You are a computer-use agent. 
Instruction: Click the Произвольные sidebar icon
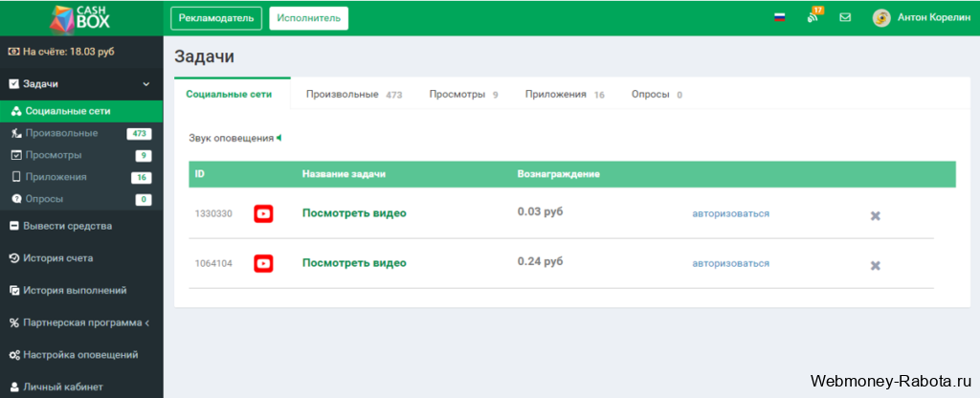pyautogui.click(x=17, y=133)
